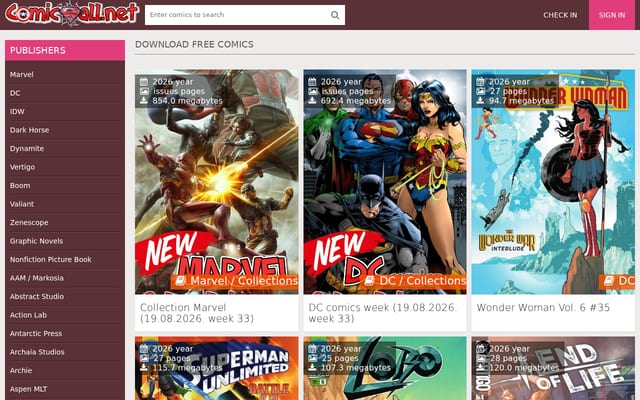Click the download icon beside 115.7 megabytes
Viewport: 640px width, 400px height.
pos(144,368)
